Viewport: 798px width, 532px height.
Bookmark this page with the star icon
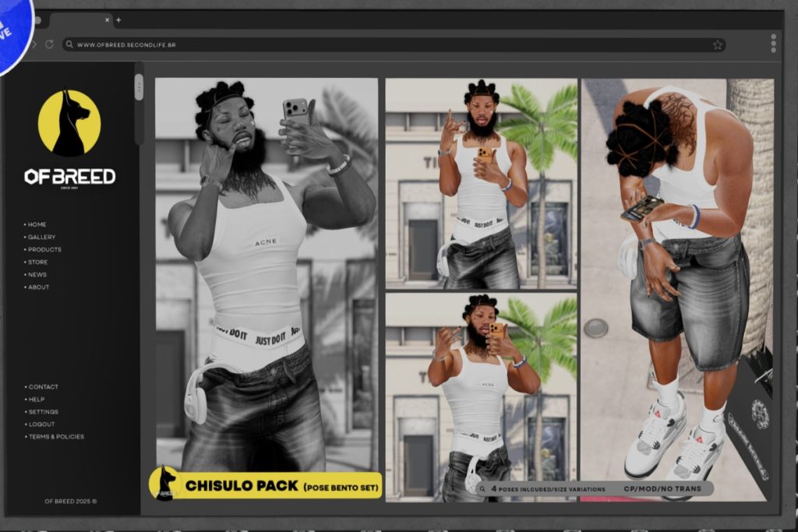[x=717, y=44]
